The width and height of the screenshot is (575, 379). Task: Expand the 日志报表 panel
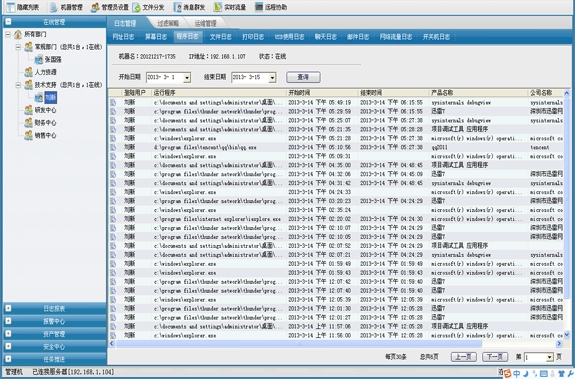pos(8,308)
